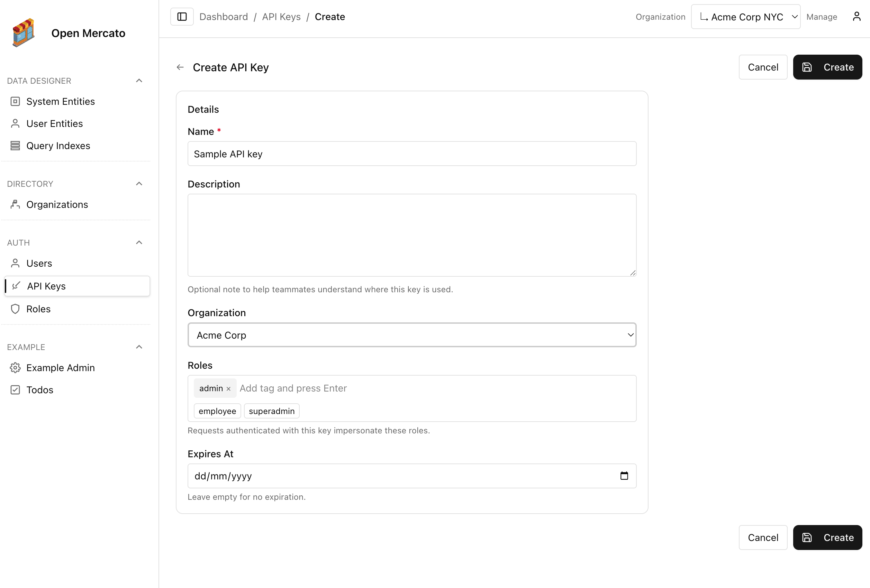Remove the admin role tag
Screen dimensions: 870x588
(x=228, y=389)
